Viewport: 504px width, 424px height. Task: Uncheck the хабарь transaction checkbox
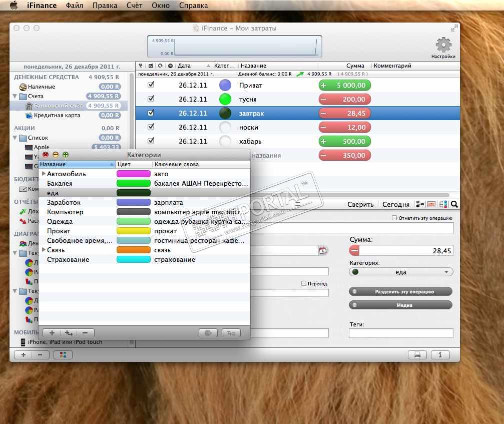(x=151, y=141)
